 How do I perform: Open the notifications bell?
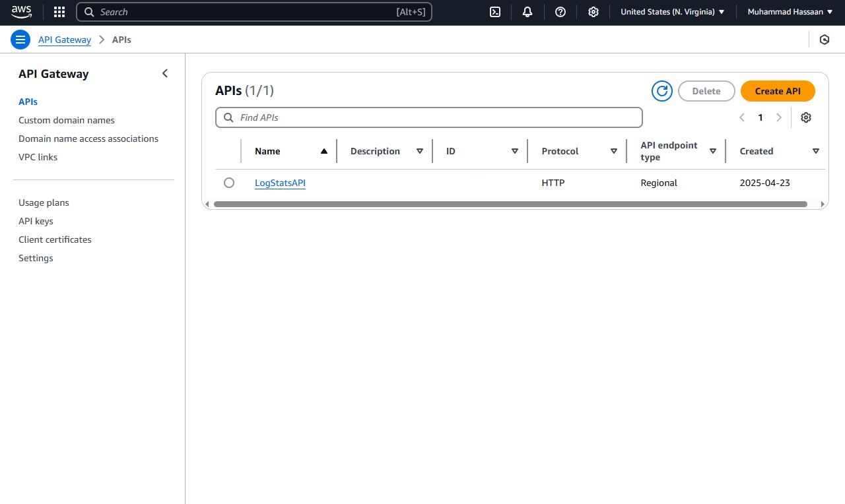point(527,12)
